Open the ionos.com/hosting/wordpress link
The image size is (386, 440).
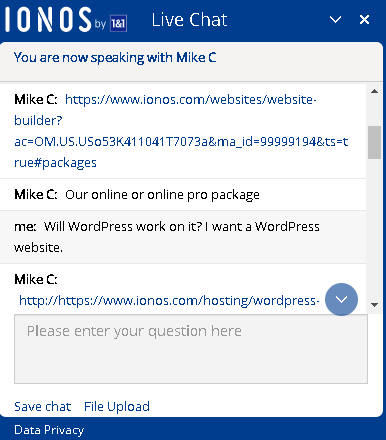(x=169, y=300)
